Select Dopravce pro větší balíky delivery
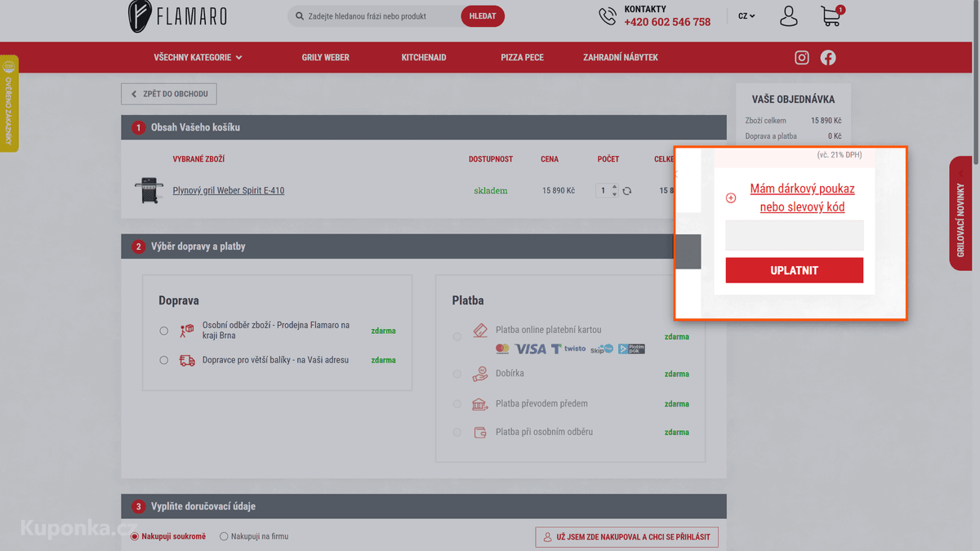This screenshot has height=551, width=980. click(x=164, y=360)
